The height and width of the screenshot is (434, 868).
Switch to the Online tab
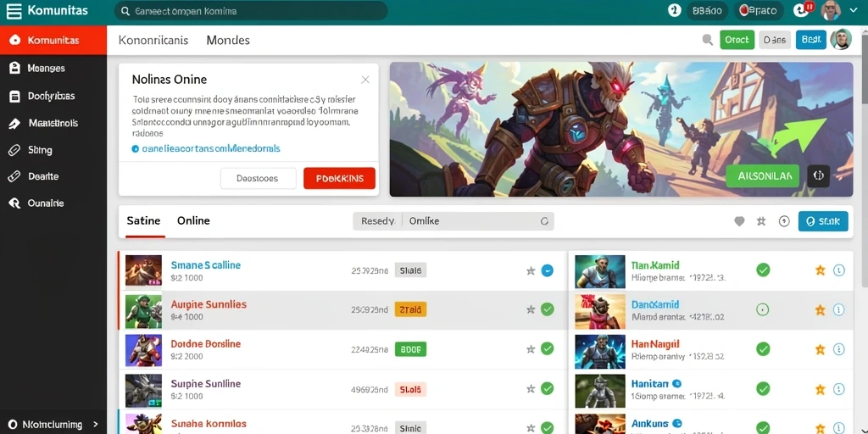coord(193,220)
